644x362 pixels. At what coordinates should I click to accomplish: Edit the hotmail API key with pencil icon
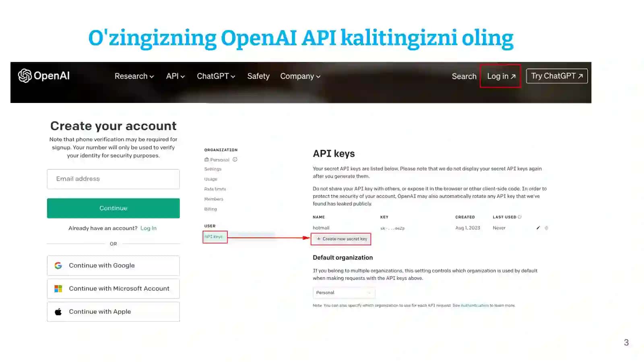538,228
